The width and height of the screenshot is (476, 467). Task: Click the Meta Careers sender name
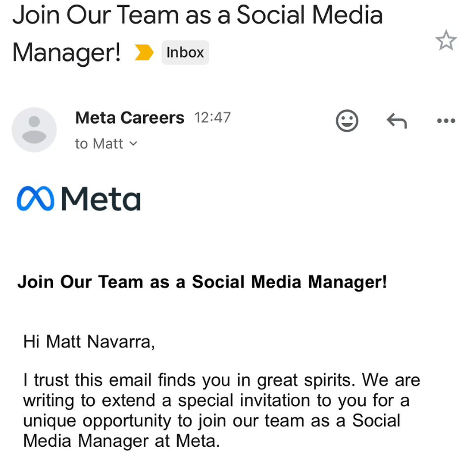pyautogui.click(x=129, y=118)
